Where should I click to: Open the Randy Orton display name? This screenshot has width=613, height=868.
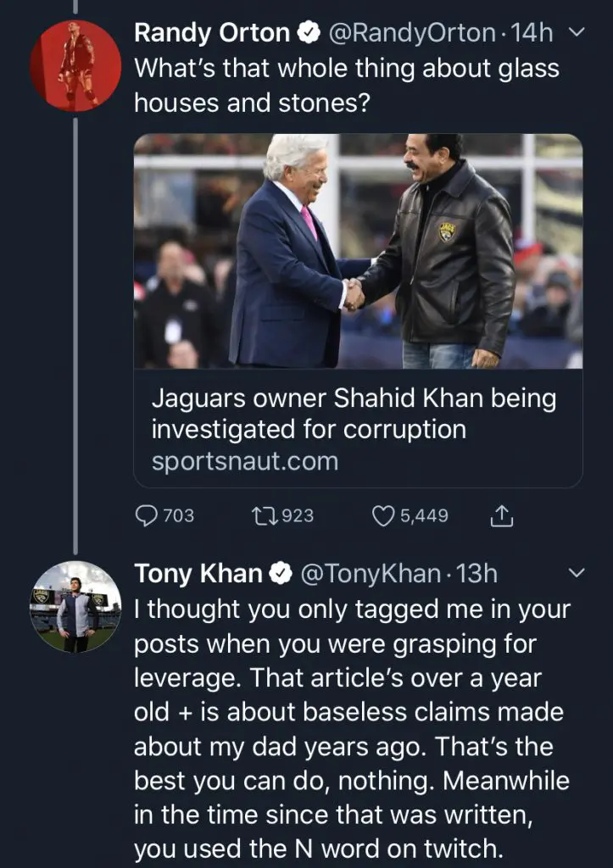coord(212,33)
